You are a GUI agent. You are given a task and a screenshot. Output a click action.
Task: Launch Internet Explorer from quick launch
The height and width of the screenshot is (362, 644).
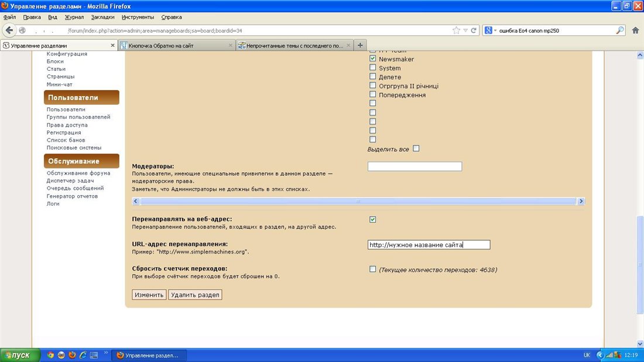83,355
